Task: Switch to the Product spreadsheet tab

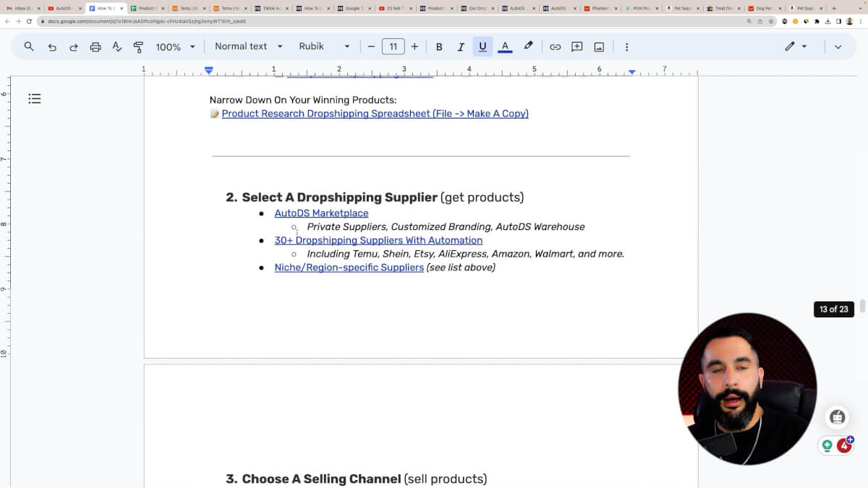Action: pos(146,8)
